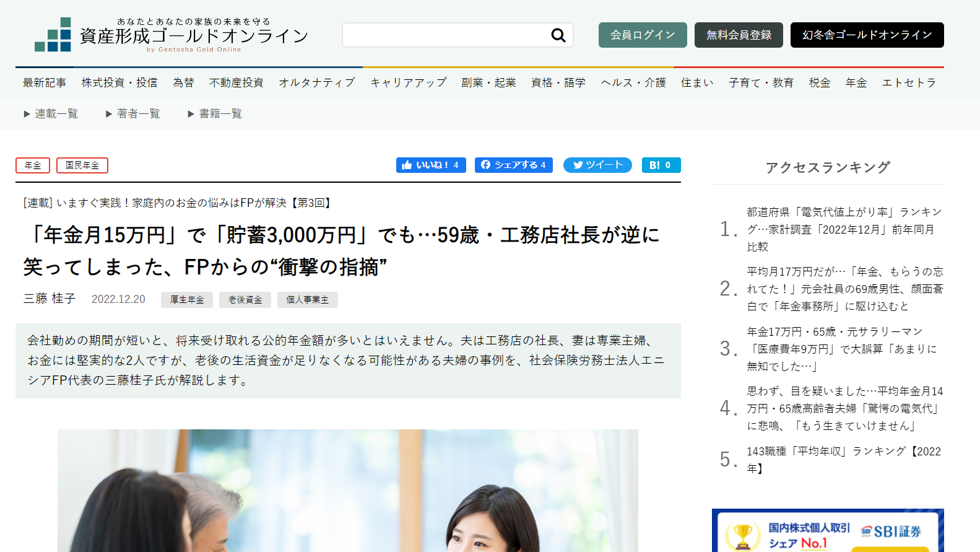
Task: Click the アクセスランキング heading
Action: 828,167
